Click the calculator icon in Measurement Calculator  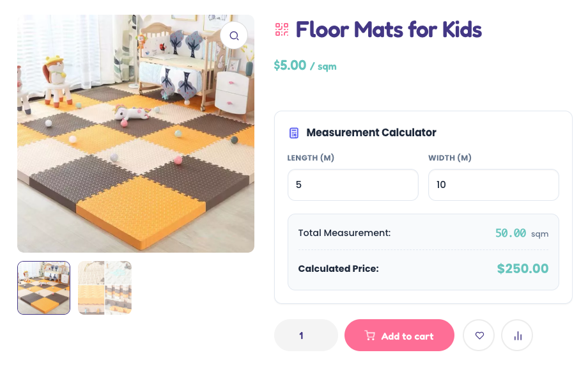[294, 133]
